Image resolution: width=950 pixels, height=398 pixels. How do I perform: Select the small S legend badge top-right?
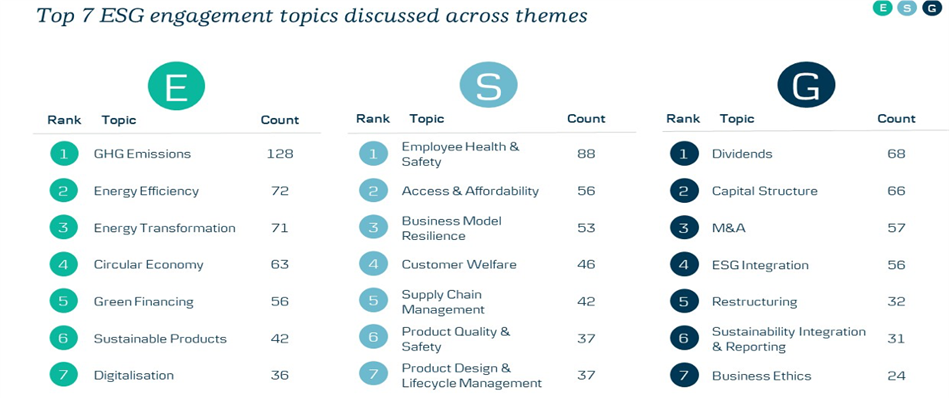point(907,8)
